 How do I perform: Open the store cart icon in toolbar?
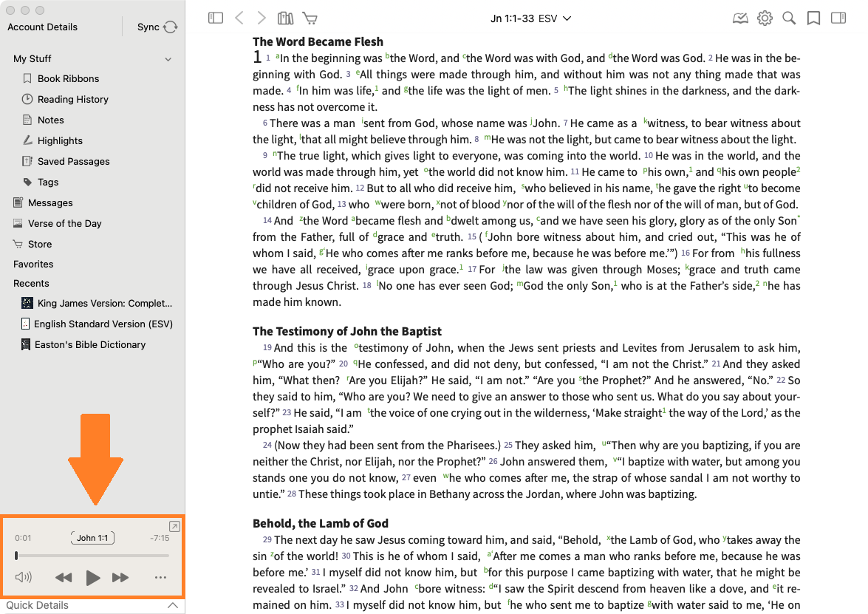tap(310, 18)
